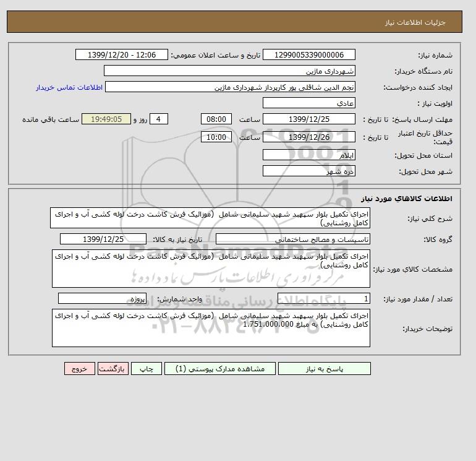Click the label مهلت ارسال پاسخ
The image size is (476, 461).
[x=422, y=119]
